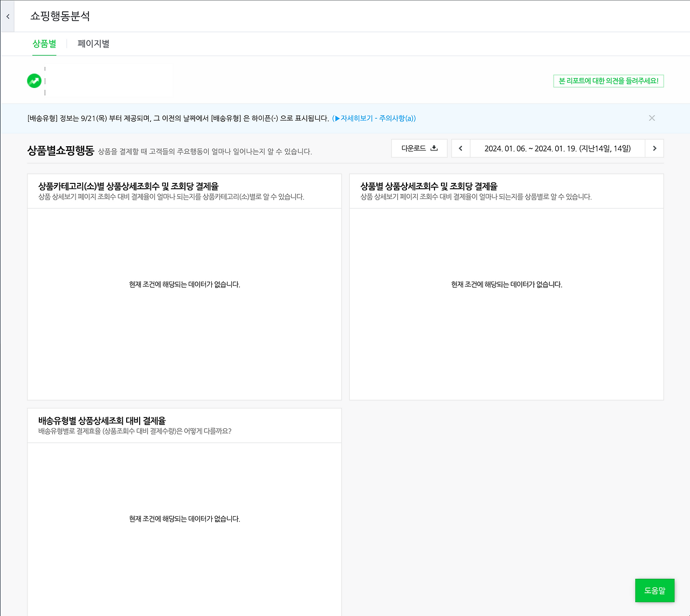Click the 자세히보기 - 주의사항(a) link
The width and height of the screenshot is (690, 616).
(377, 118)
